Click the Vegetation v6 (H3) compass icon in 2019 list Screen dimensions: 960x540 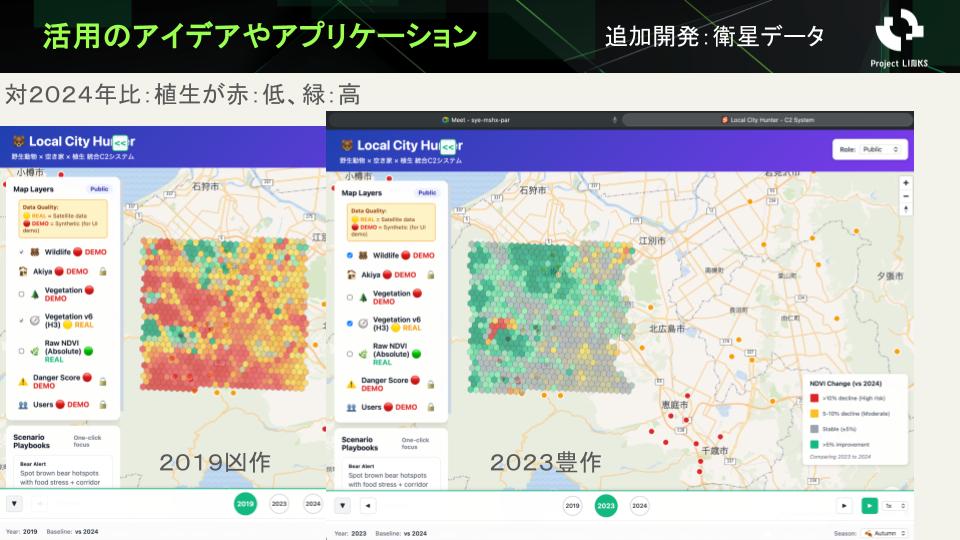click(35, 320)
